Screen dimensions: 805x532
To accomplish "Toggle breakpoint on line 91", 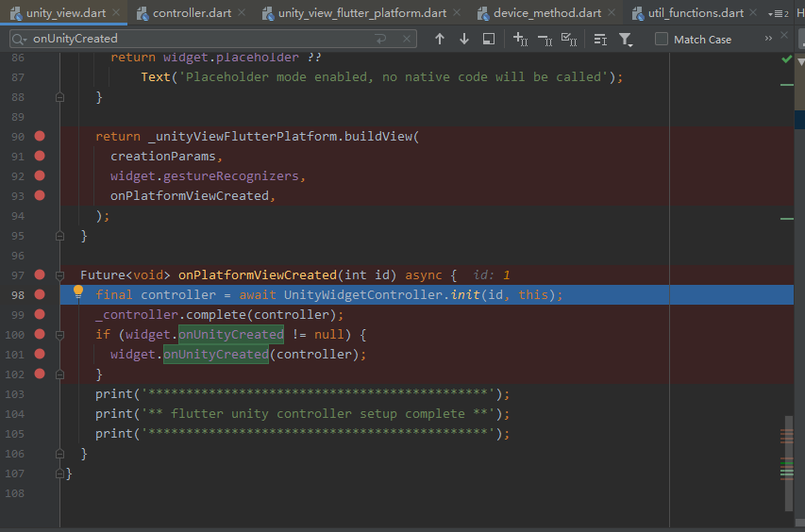I will click(x=40, y=156).
